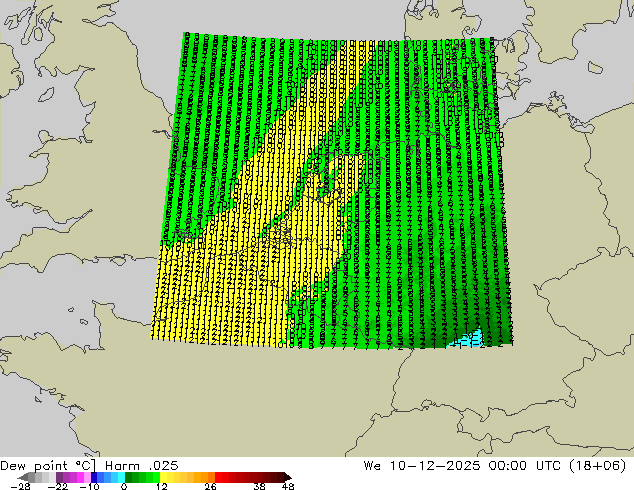Click the legend value "12"
This screenshot has width=634, height=490.
pyautogui.click(x=161, y=487)
